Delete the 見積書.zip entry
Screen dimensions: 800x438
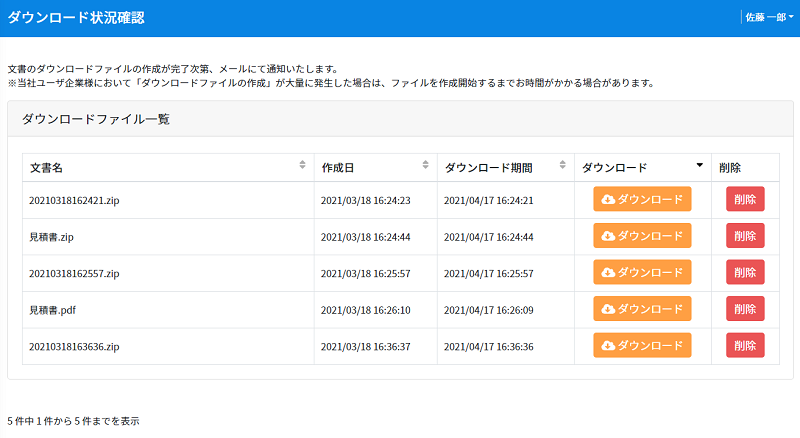745,236
